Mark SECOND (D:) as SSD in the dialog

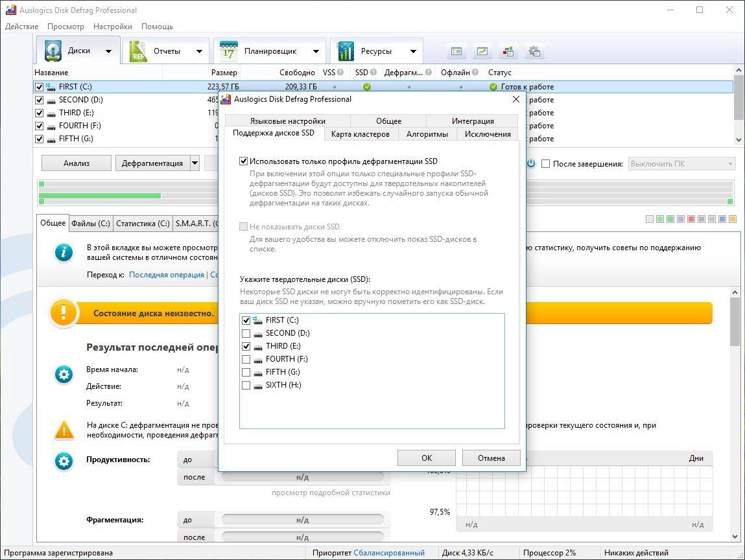[x=246, y=333]
